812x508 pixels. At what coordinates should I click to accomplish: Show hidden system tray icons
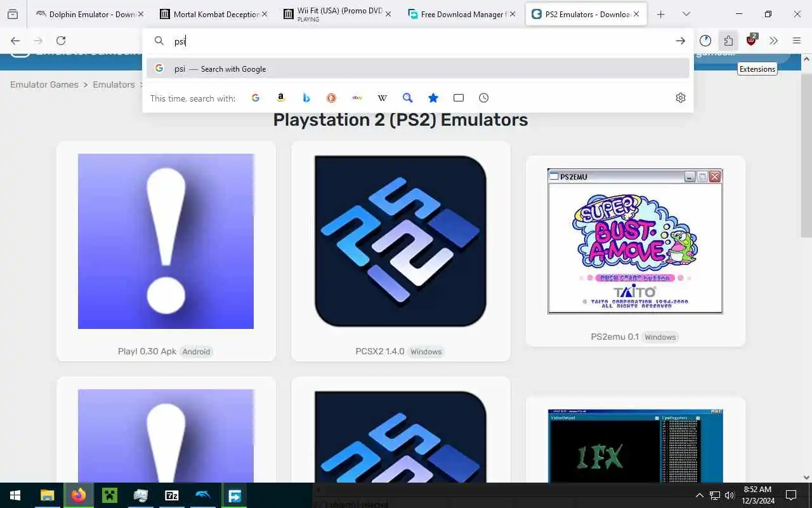[x=699, y=495]
